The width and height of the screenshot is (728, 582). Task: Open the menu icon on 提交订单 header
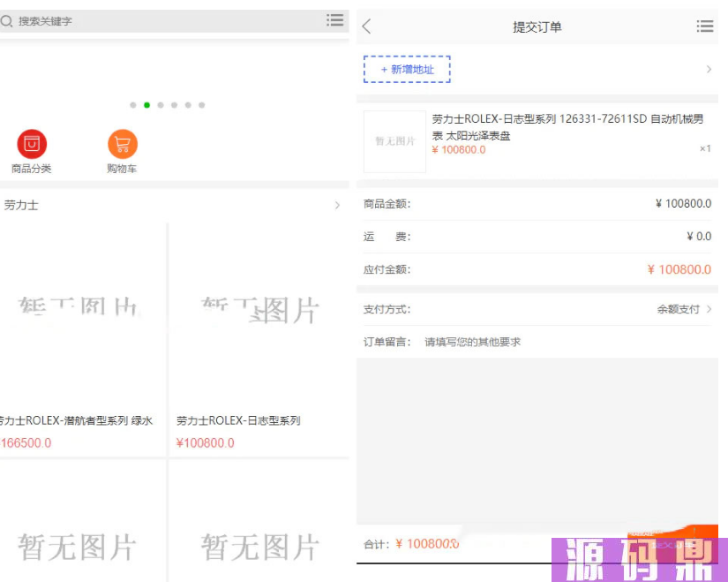tap(705, 26)
